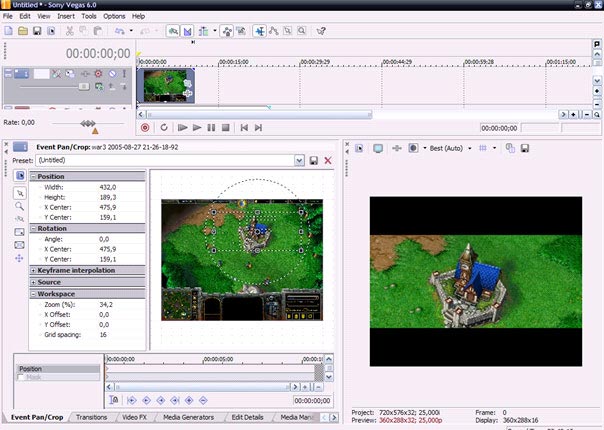Open the Preset dropdown list
604x430 pixels.
tap(298, 160)
